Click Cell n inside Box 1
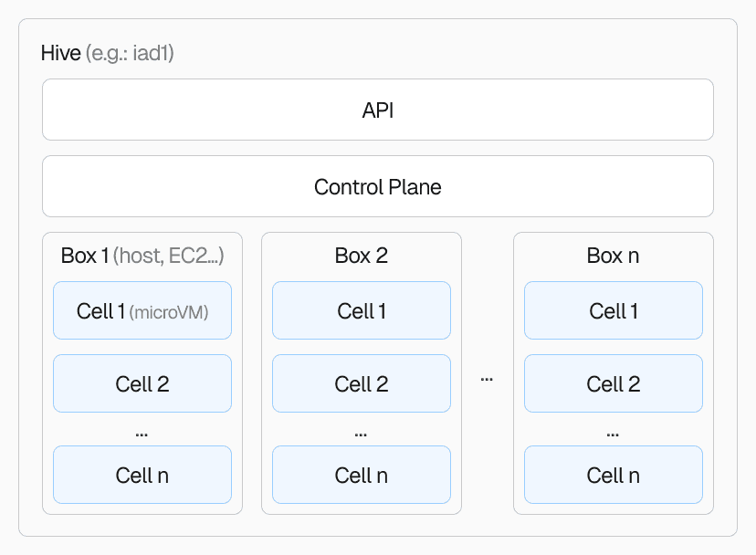The height and width of the screenshot is (555, 756). (142, 475)
